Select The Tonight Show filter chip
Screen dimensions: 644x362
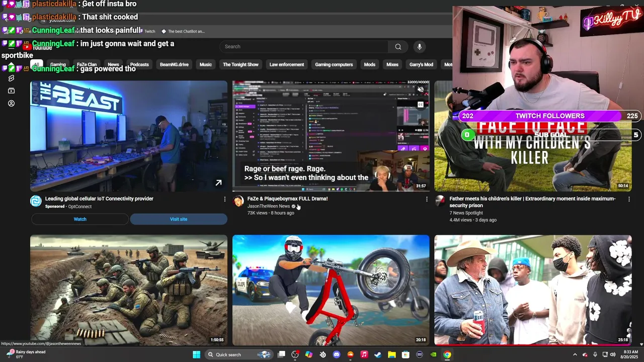240,65
